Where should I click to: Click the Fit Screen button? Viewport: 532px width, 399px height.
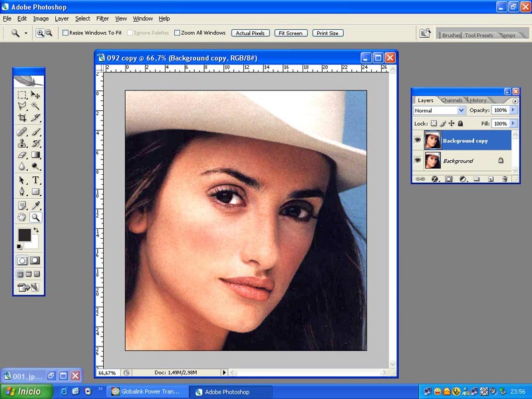click(290, 33)
